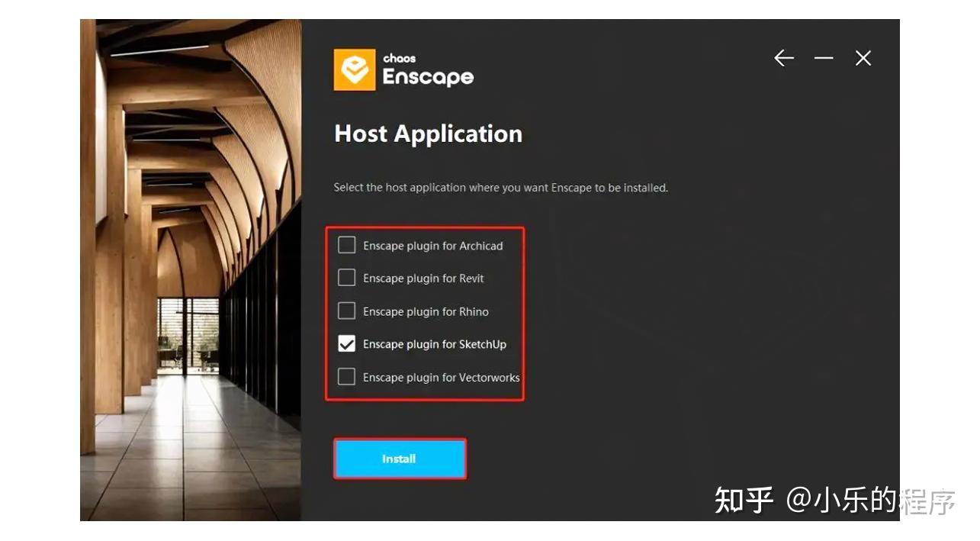The height and width of the screenshot is (541, 980).
Task: Minimize the Enscape installer window
Action: pos(824,58)
